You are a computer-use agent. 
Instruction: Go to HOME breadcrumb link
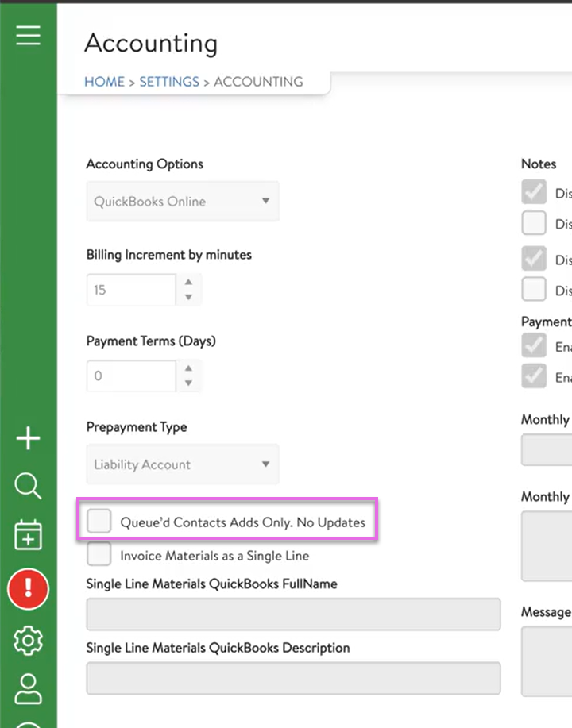(105, 82)
